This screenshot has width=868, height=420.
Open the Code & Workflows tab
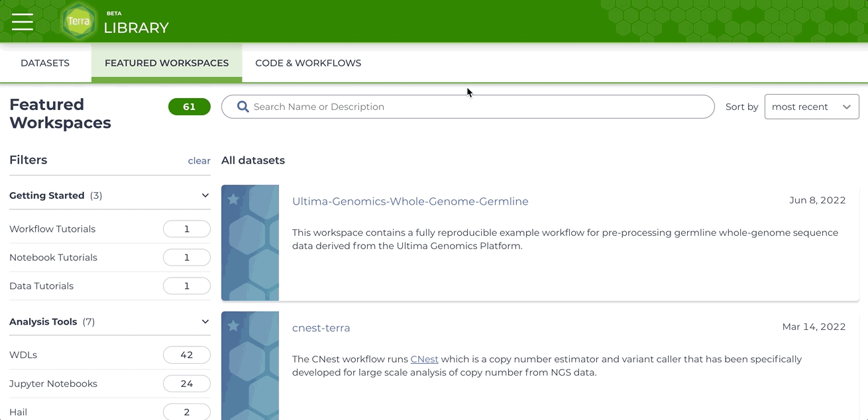tap(308, 63)
